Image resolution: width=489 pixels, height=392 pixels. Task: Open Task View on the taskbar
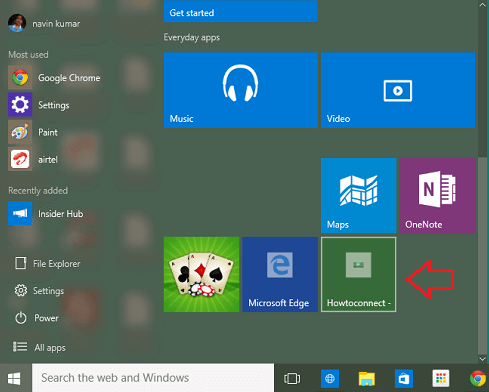[x=292, y=378]
